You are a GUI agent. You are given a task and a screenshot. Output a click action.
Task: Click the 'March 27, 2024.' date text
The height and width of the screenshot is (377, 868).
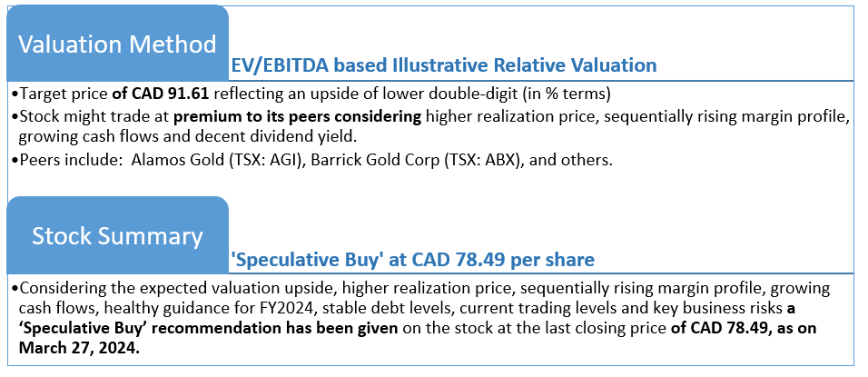(80, 348)
